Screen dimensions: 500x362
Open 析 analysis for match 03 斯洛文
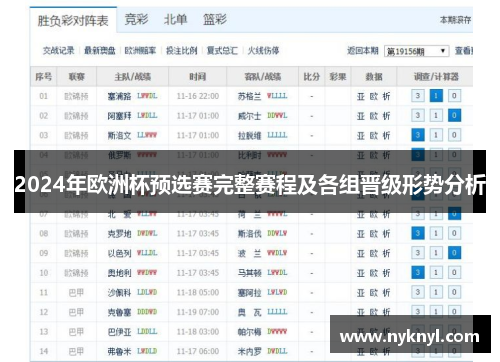click(x=386, y=136)
